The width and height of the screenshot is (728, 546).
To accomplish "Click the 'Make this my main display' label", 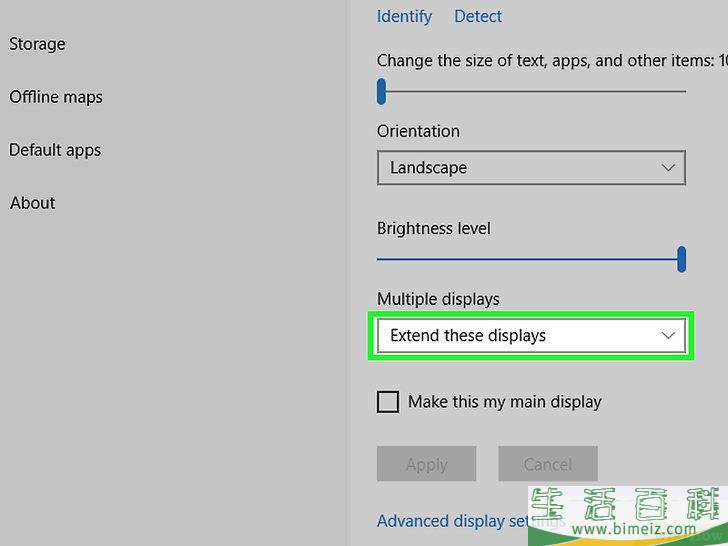I will point(504,402).
